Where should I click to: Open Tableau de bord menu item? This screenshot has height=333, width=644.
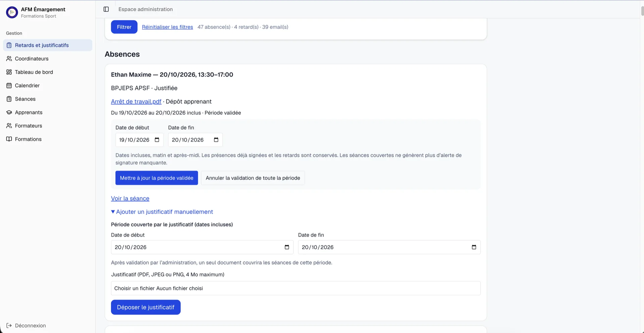click(48, 72)
